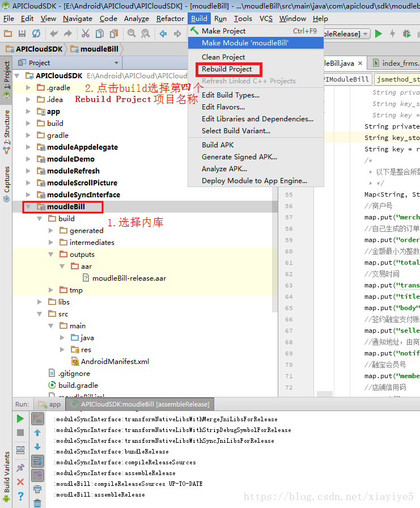Debug app with the bug icon
The image size is (420, 508).
point(406,33)
